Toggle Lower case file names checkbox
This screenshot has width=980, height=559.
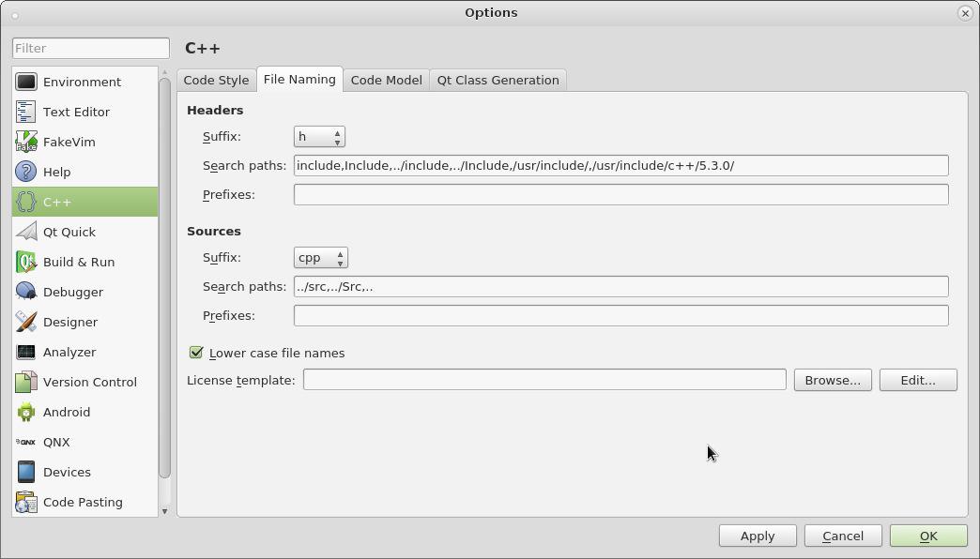196,353
